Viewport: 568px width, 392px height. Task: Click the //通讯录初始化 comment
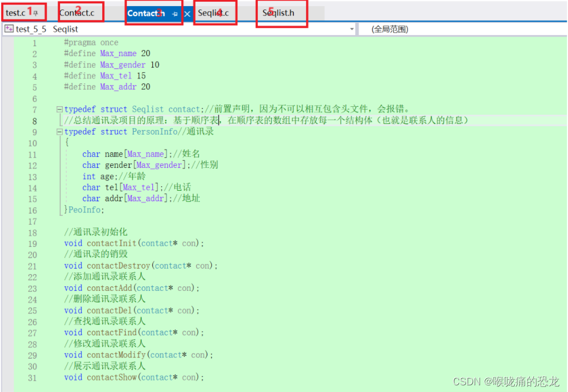[96, 232]
